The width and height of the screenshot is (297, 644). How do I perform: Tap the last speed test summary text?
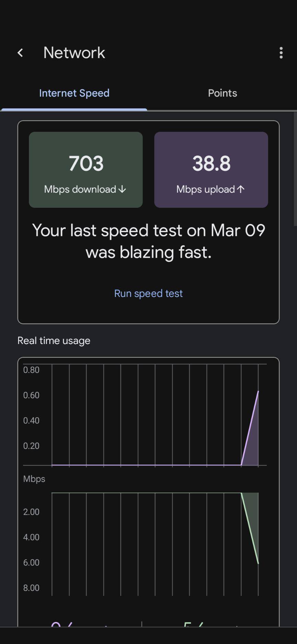pos(148,241)
